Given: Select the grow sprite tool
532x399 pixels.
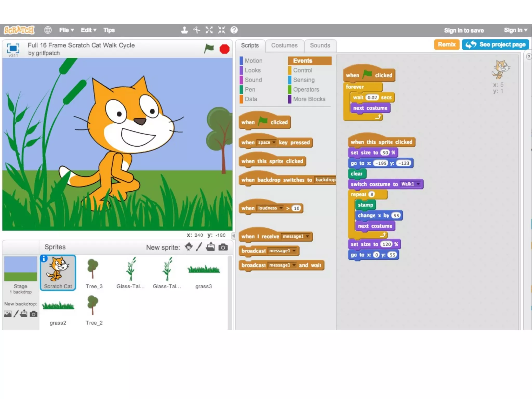Looking at the screenshot, I should pyautogui.click(x=209, y=30).
